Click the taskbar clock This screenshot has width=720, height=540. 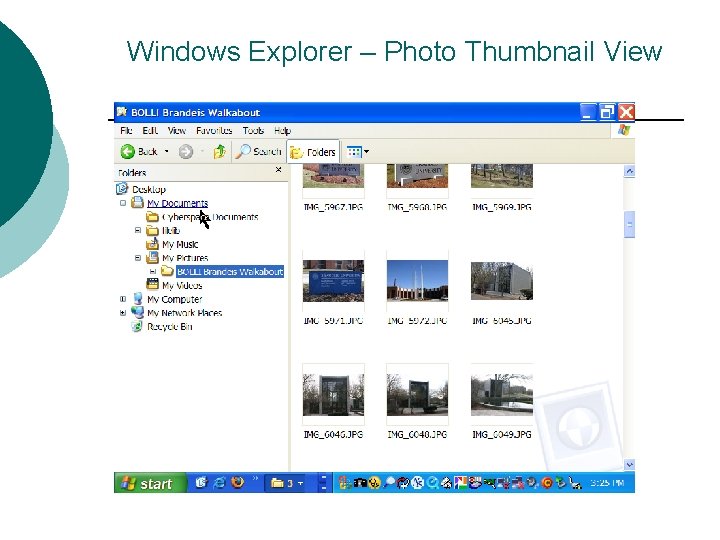pos(607,483)
